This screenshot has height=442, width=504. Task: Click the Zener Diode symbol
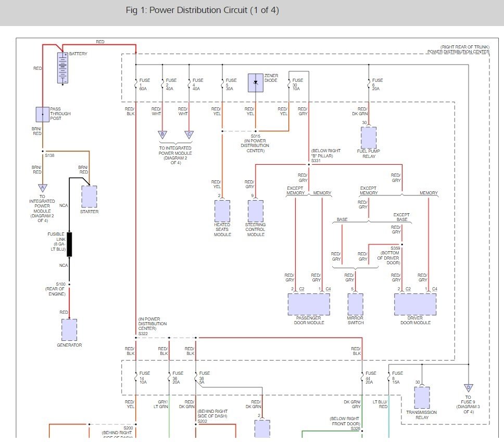point(256,82)
